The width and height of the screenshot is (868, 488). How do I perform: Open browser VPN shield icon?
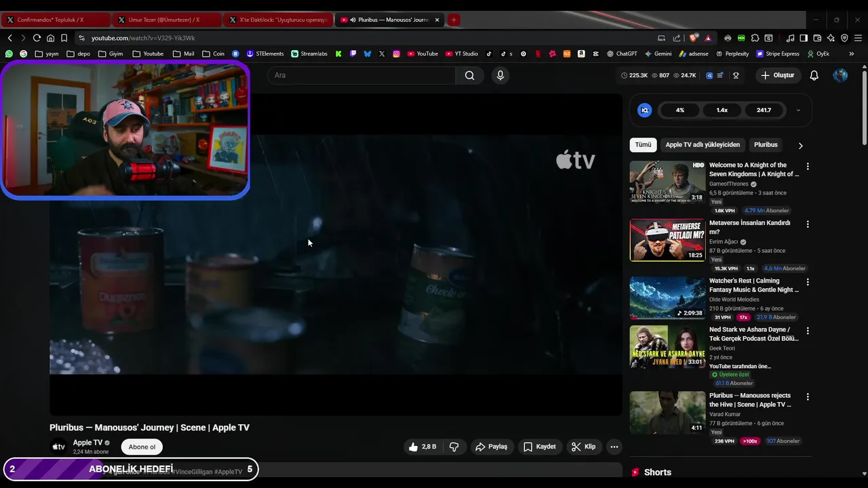tap(844, 38)
